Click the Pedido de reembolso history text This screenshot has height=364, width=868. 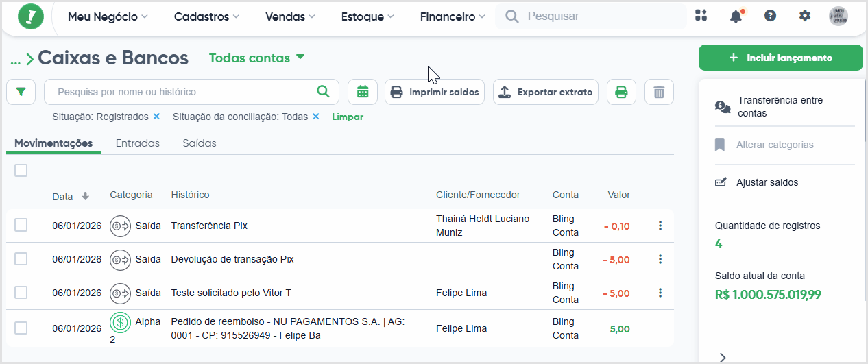[287, 328]
